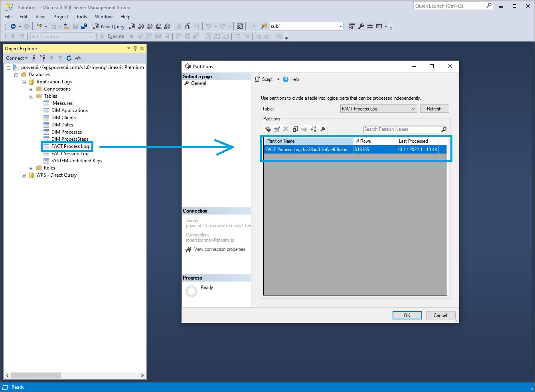This screenshot has width=535, height=392.
Task: Select the General page in Select a page panel
Action: click(198, 83)
